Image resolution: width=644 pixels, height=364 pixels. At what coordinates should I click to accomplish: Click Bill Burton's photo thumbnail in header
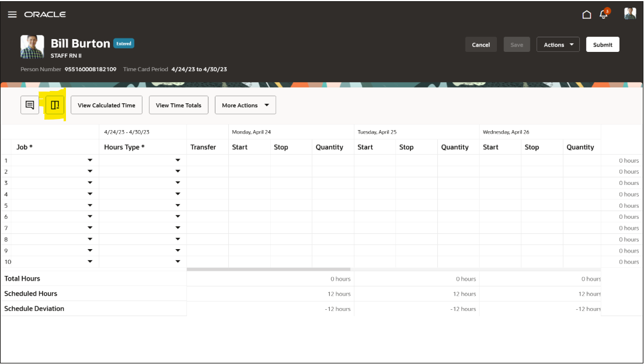pyautogui.click(x=32, y=47)
